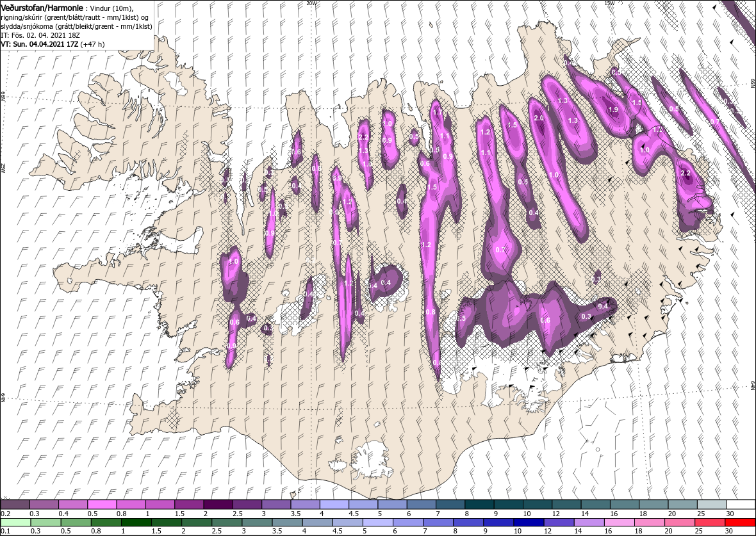The height and width of the screenshot is (536, 756).
Task: Click the snow scale swatch labeled 0.2
Action: [15, 504]
